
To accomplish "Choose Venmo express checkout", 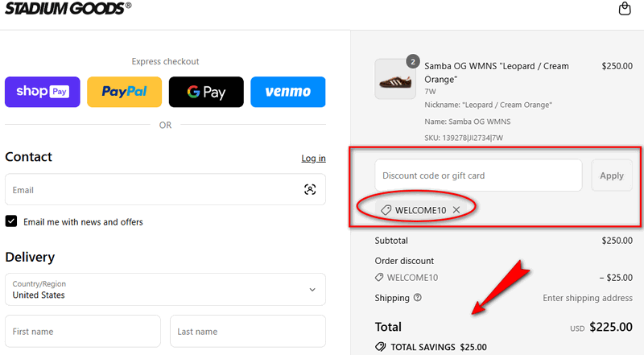I will pyautogui.click(x=287, y=92).
